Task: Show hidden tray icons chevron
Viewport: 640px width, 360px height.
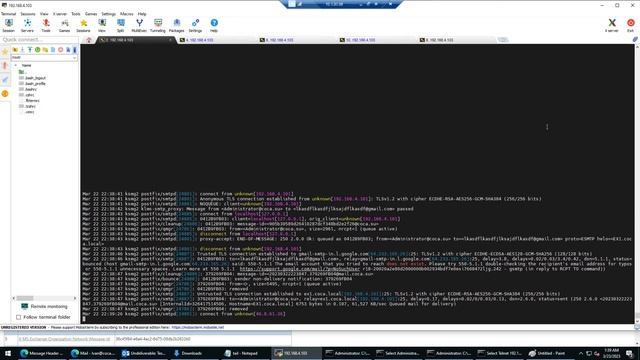Action: click(581, 353)
